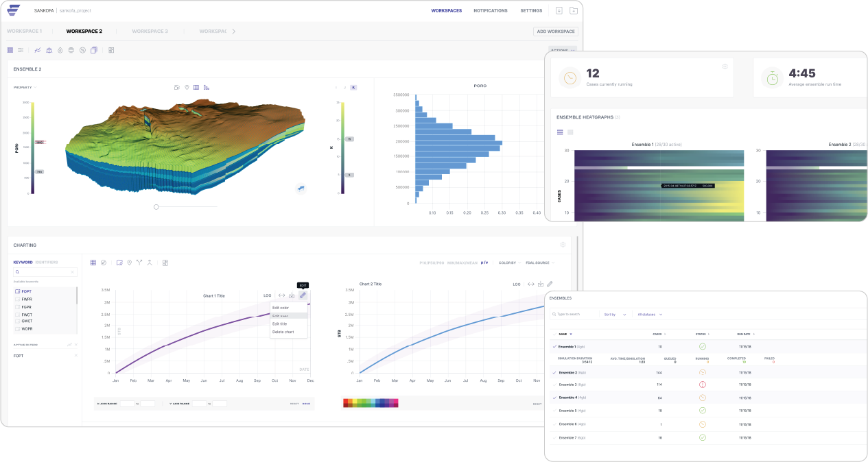Click the table grid icon in workspace toolbar

pyautogui.click(x=10, y=50)
